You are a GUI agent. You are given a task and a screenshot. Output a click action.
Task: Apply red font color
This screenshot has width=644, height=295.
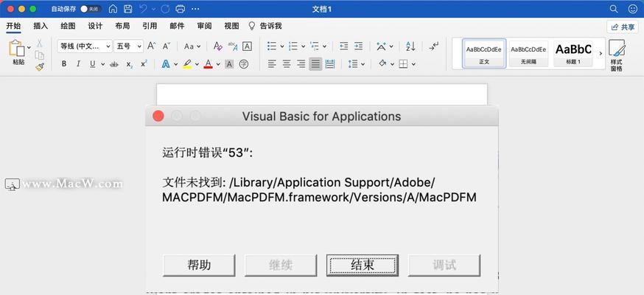tap(209, 64)
